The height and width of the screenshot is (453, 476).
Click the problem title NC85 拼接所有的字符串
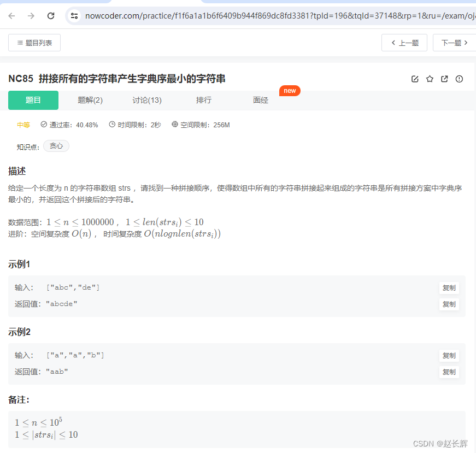click(117, 79)
